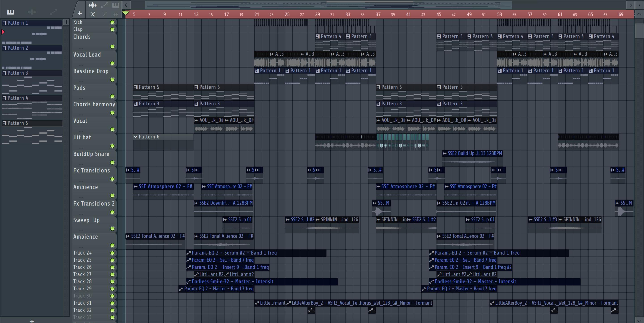Screen dimensions: 644x323
Task: Open automation icon of first Serum #2 Band 1 freq clip
Action: pyautogui.click(x=189, y=253)
